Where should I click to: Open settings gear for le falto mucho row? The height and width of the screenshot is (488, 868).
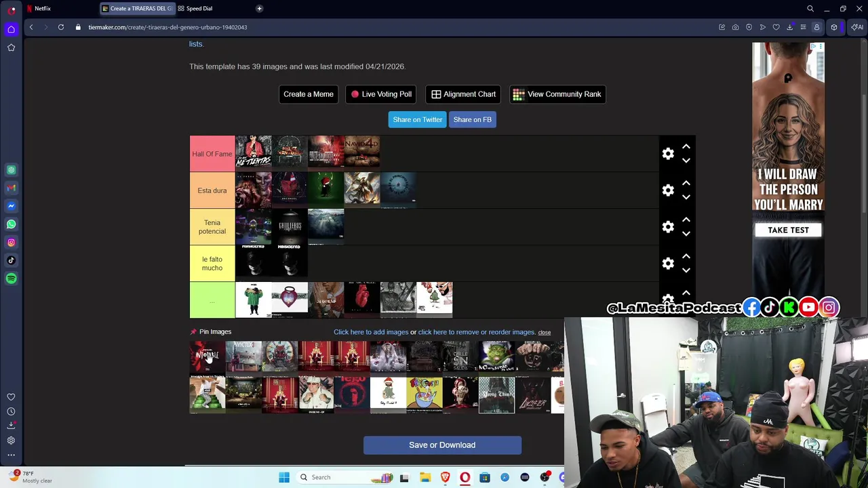[x=668, y=264]
